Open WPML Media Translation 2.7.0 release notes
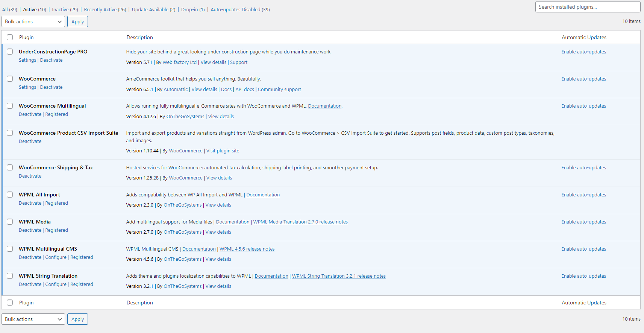The width and height of the screenshot is (644, 333). pos(300,222)
